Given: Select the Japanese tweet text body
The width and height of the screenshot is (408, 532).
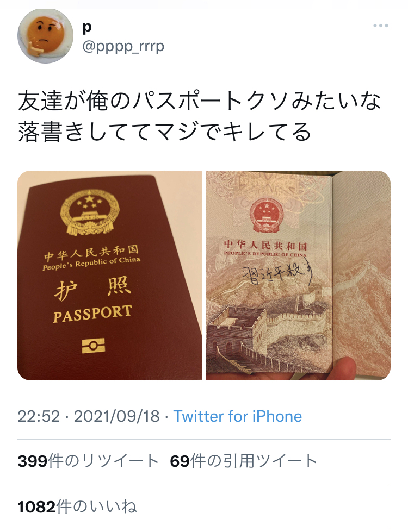Looking at the screenshot, I should coord(199,116).
